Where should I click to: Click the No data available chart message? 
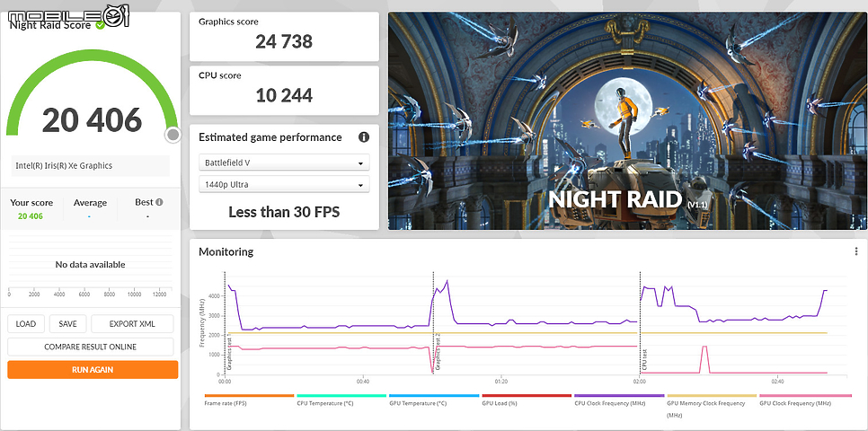pos(90,265)
